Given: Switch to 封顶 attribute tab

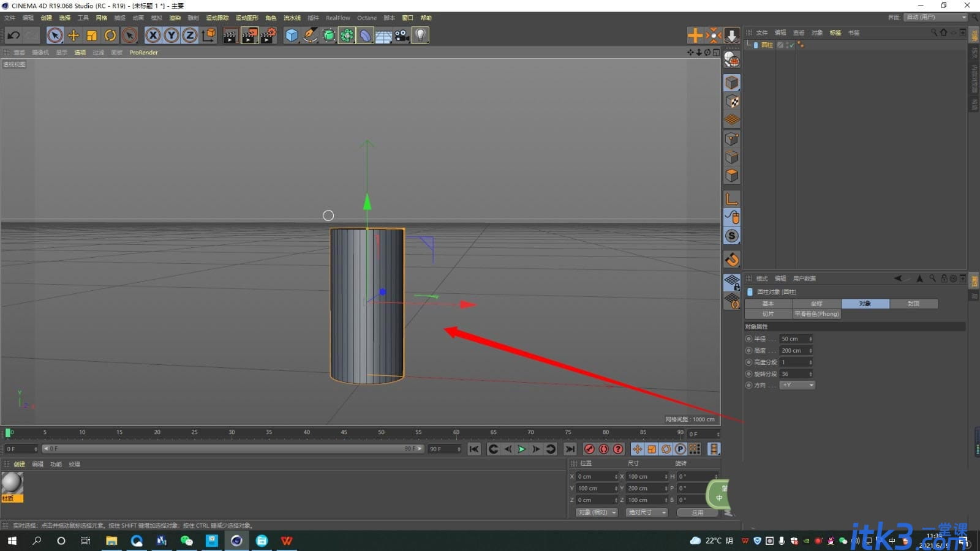Looking at the screenshot, I should pyautogui.click(x=913, y=304).
